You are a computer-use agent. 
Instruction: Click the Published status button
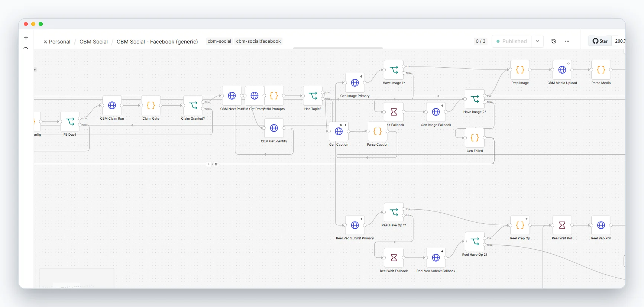click(512, 41)
